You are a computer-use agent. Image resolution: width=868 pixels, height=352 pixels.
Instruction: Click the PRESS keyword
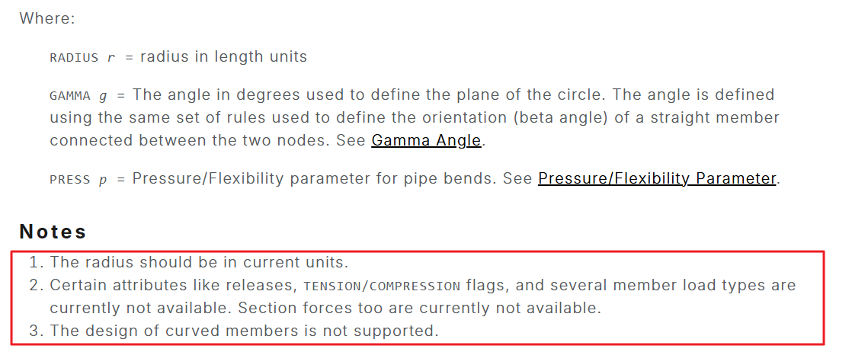[x=70, y=180]
